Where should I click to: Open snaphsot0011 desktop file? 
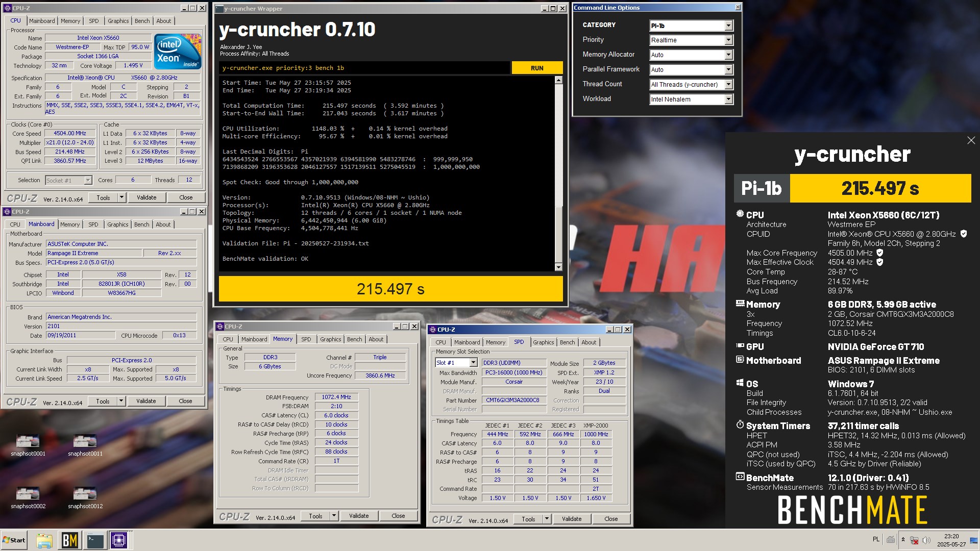(x=85, y=444)
